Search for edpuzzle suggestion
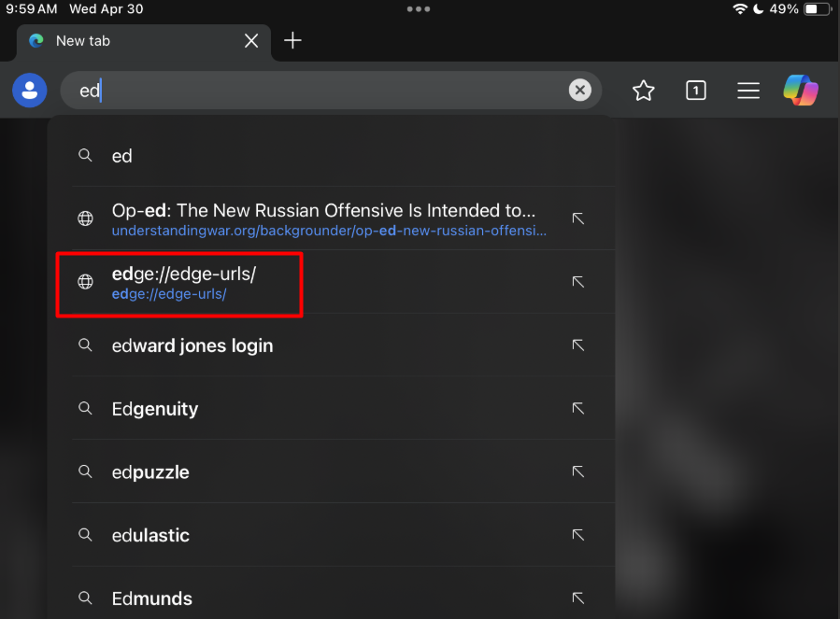Viewport: 840px width, 619px height. point(343,471)
